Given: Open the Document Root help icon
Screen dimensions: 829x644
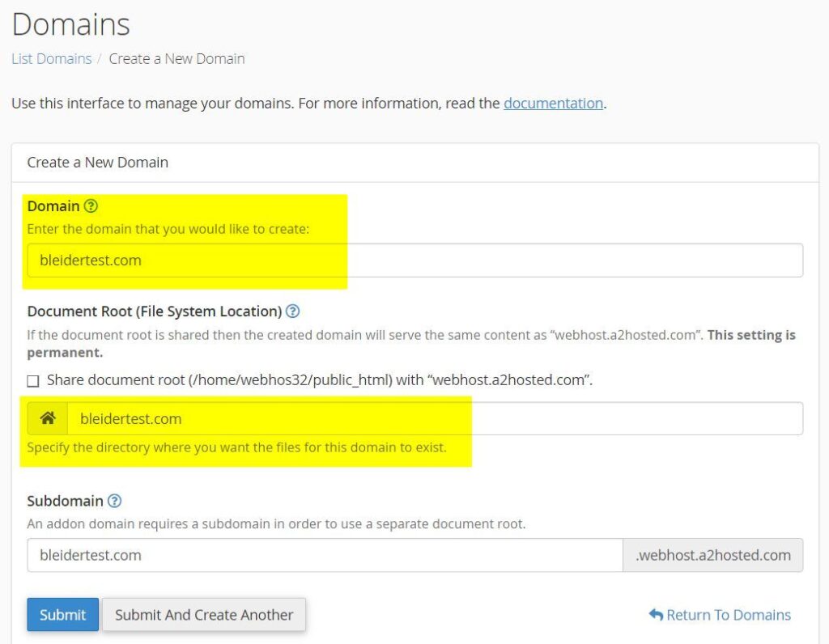Looking at the screenshot, I should tap(293, 311).
